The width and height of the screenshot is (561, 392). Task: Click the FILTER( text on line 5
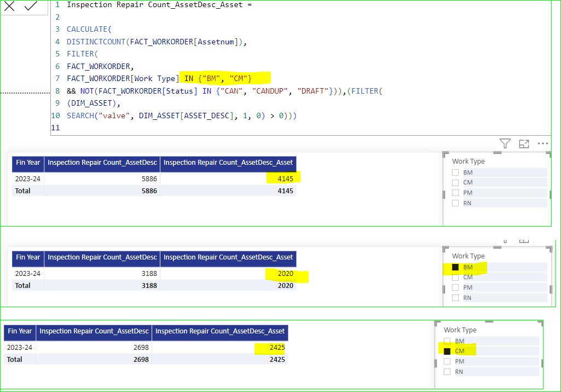(82, 54)
